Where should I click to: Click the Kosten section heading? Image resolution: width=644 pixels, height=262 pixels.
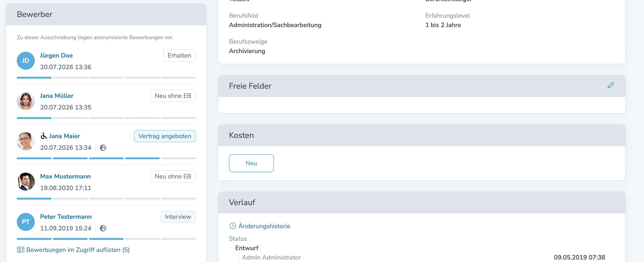241,135
